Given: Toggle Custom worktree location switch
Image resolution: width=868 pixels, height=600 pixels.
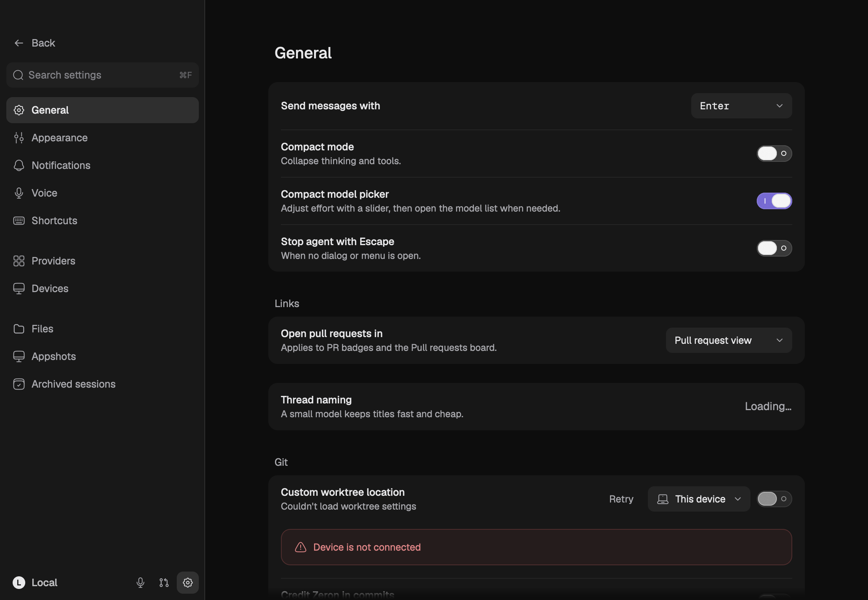Looking at the screenshot, I should click(774, 499).
